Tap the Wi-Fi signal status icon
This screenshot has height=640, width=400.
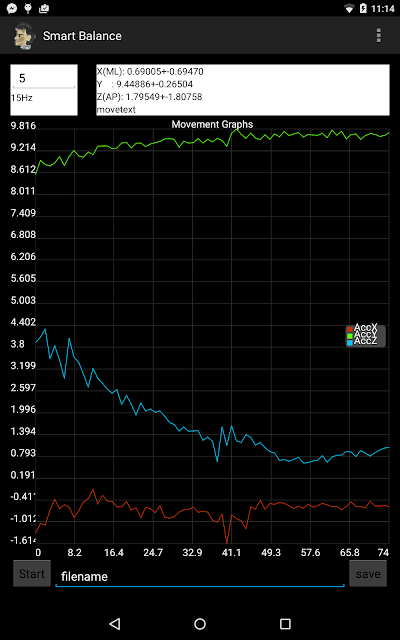tap(349, 8)
